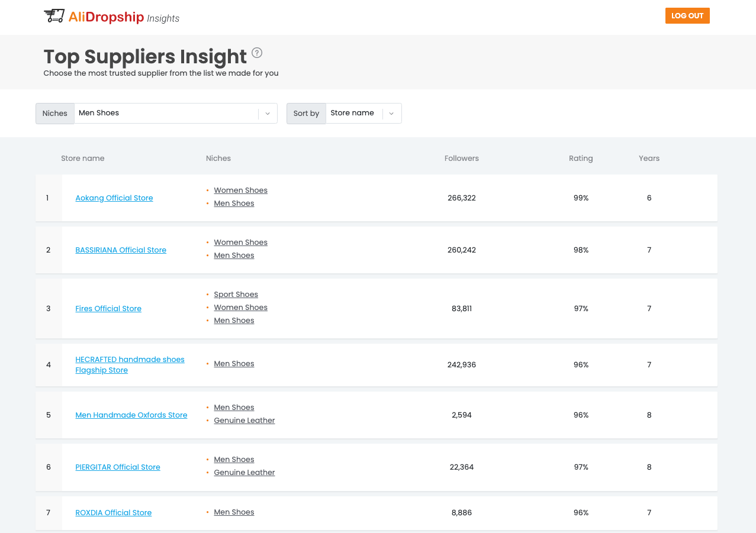Click the Rating column header
This screenshot has height=533, width=756.
(581, 159)
